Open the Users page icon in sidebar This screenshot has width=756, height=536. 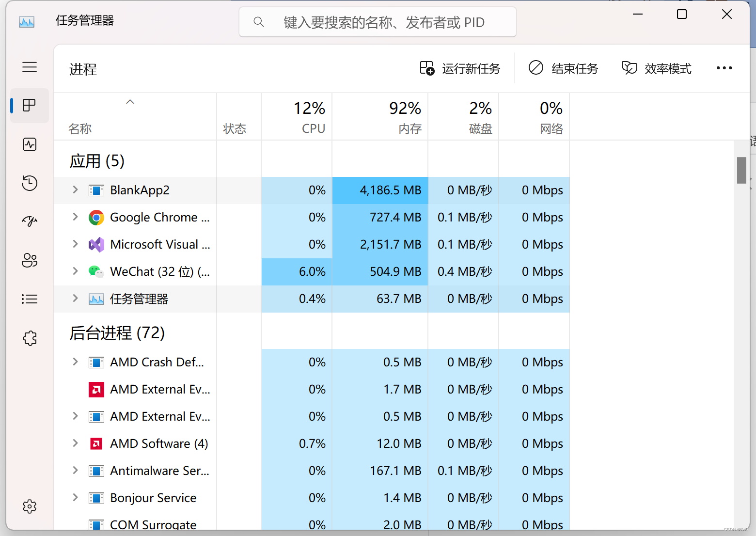[x=30, y=260]
